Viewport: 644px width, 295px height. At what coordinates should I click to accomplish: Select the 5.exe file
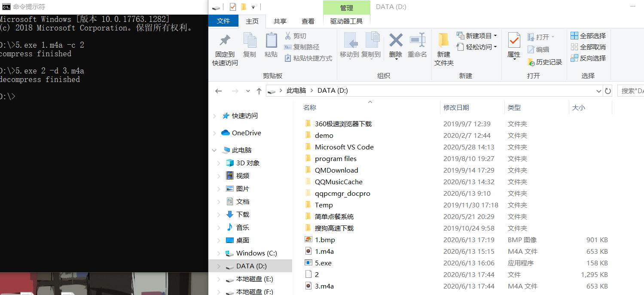[323, 263]
